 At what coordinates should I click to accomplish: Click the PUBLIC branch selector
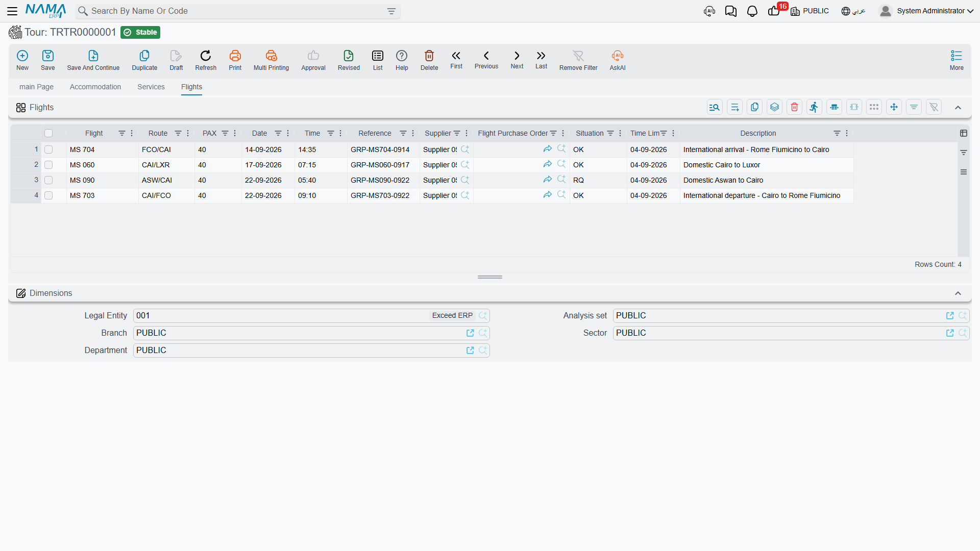(x=810, y=11)
